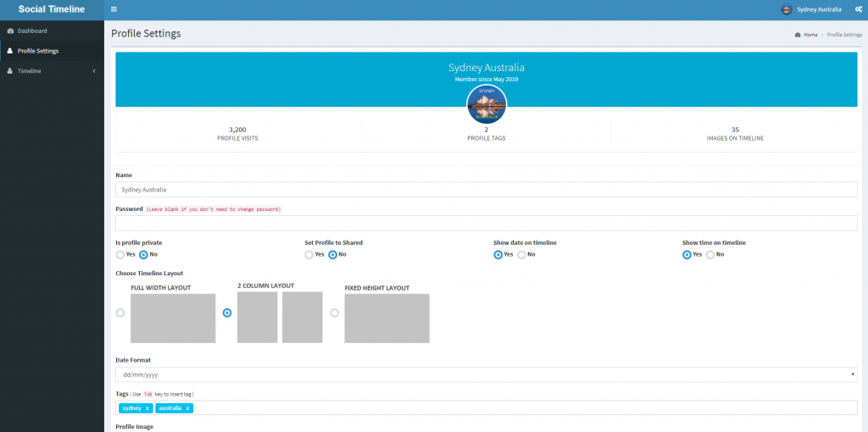Click the password change hint text
This screenshot has width=868, height=432.
click(214, 209)
